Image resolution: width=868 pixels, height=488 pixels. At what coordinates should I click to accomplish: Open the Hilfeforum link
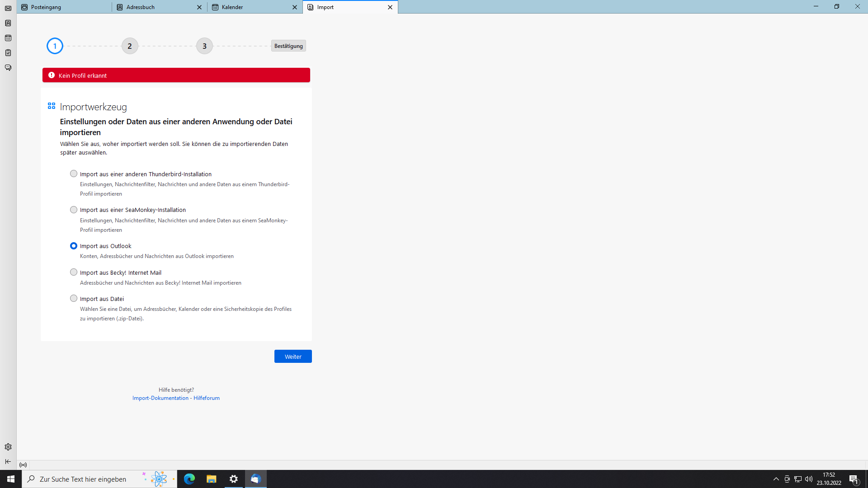tap(207, 398)
